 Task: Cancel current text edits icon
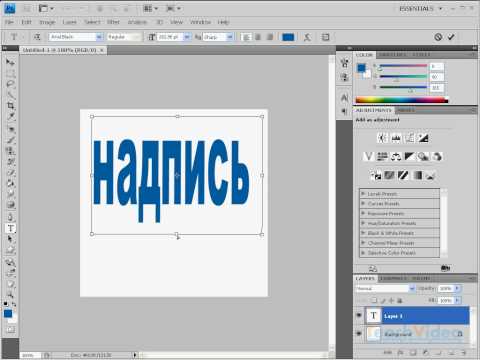438,37
